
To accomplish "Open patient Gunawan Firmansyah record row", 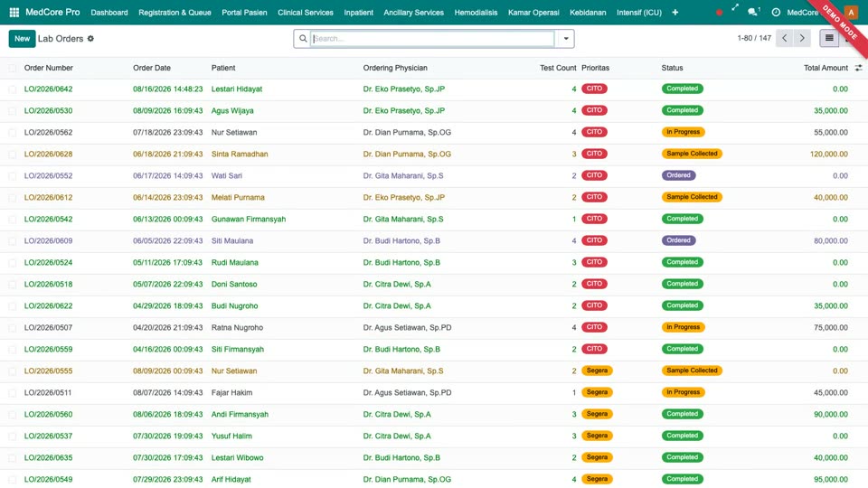I will coord(249,219).
